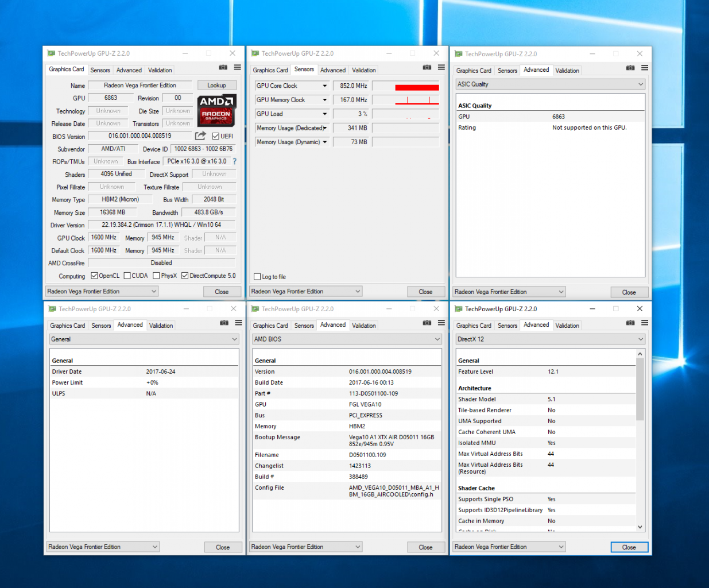Open the Memory Usage (Dedicated) sensor dropdown

324,128
